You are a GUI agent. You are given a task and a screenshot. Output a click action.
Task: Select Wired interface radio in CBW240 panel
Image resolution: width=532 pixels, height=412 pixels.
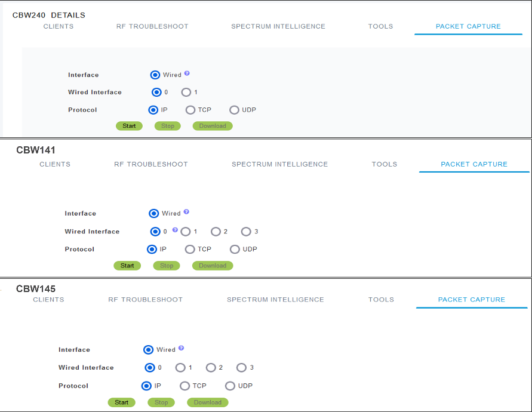point(155,75)
